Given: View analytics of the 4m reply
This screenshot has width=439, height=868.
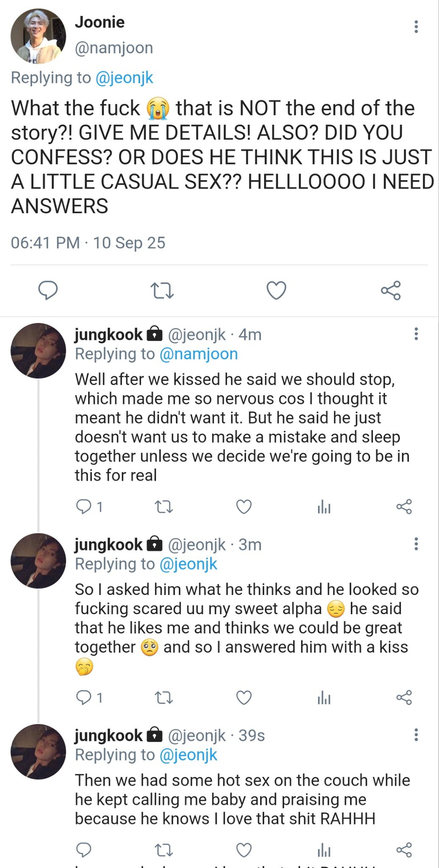Looking at the screenshot, I should point(324,506).
